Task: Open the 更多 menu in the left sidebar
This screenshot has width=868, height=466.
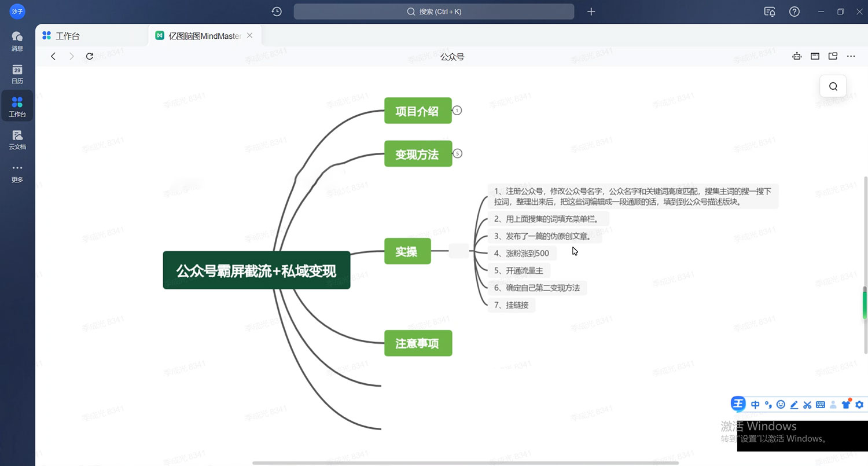Action: click(x=17, y=172)
